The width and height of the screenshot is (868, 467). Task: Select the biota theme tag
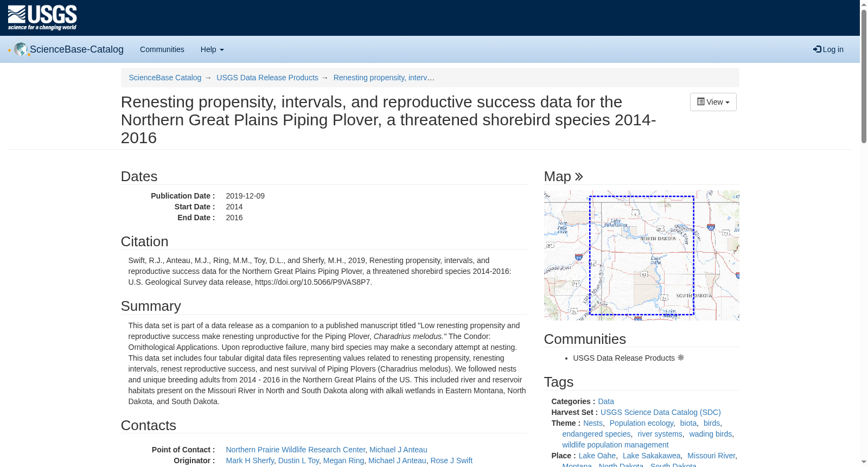[x=688, y=423]
